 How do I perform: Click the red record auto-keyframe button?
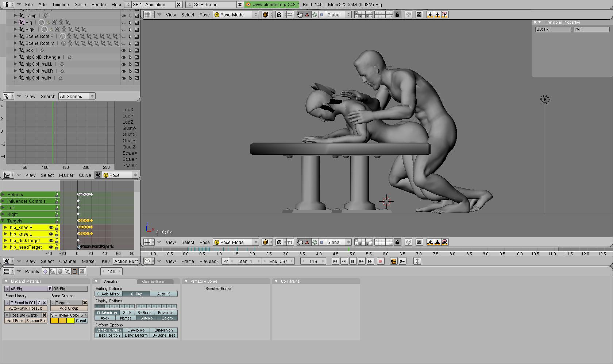(x=380, y=261)
